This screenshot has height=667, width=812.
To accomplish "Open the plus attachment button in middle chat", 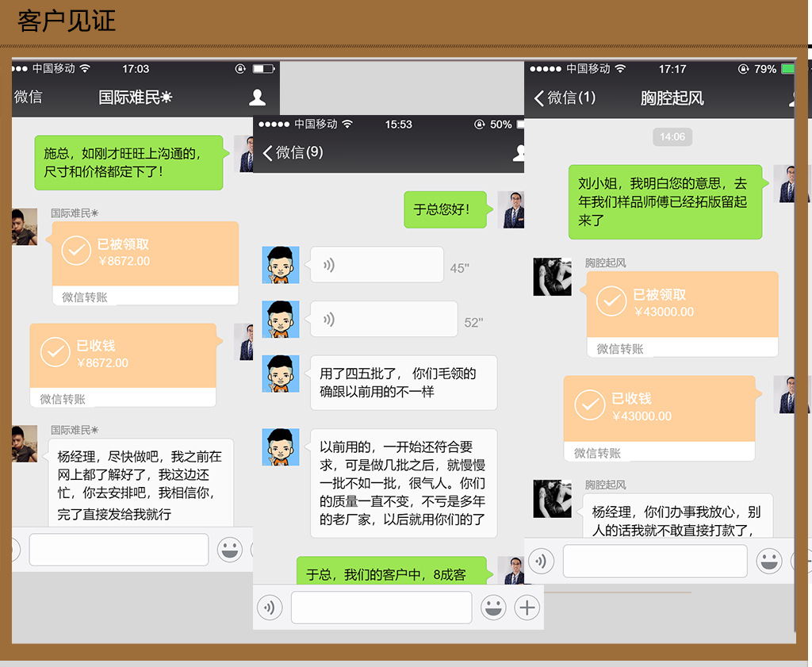I will 527,608.
